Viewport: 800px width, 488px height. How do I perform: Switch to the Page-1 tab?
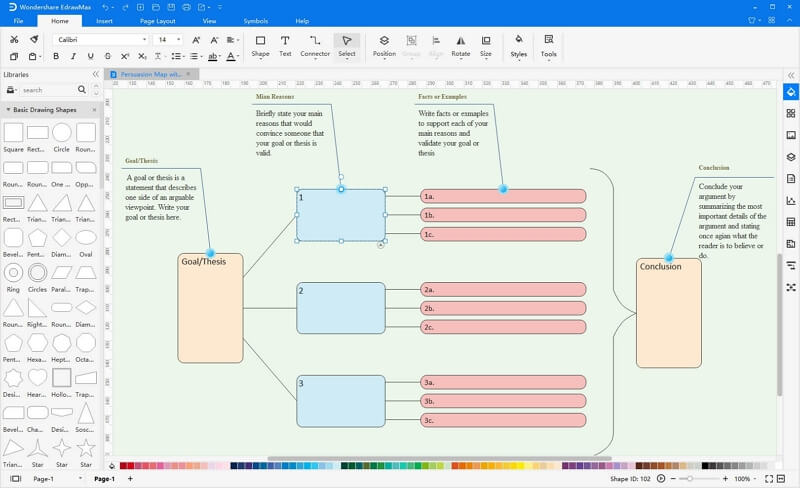104,479
